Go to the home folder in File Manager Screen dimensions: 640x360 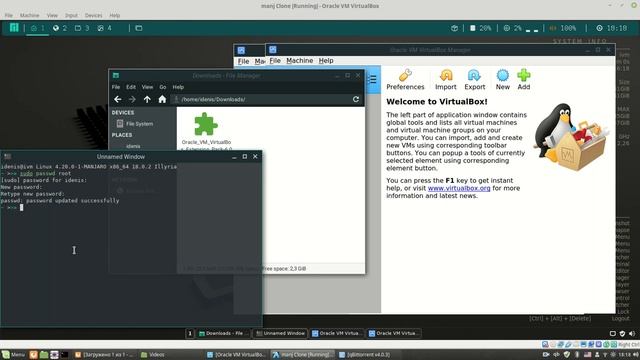point(162,99)
